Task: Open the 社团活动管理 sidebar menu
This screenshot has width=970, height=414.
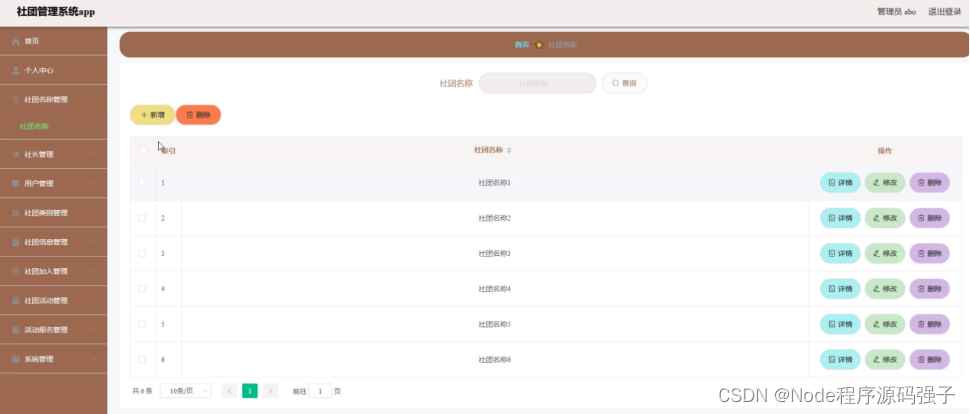Action: pos(53,301)
